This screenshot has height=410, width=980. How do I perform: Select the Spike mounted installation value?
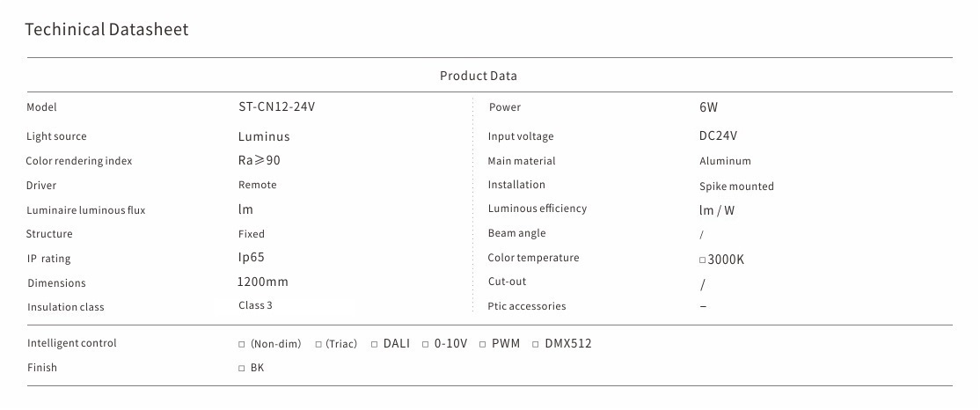[736, 187]
